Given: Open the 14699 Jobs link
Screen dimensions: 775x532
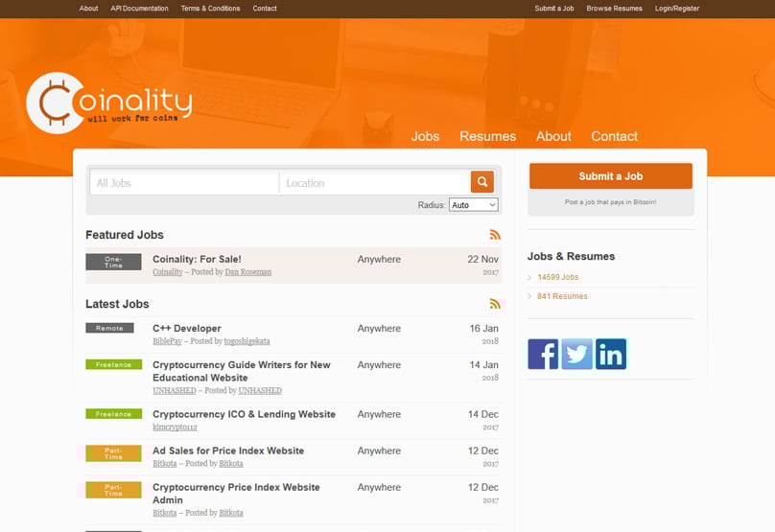Looking at the screenshot, I should click(558, 277).
